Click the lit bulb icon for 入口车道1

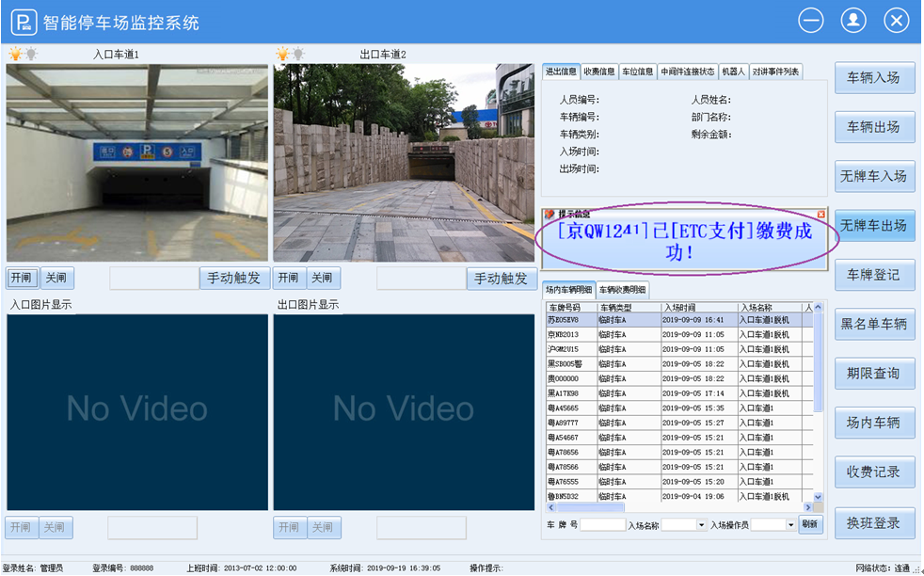15,55
